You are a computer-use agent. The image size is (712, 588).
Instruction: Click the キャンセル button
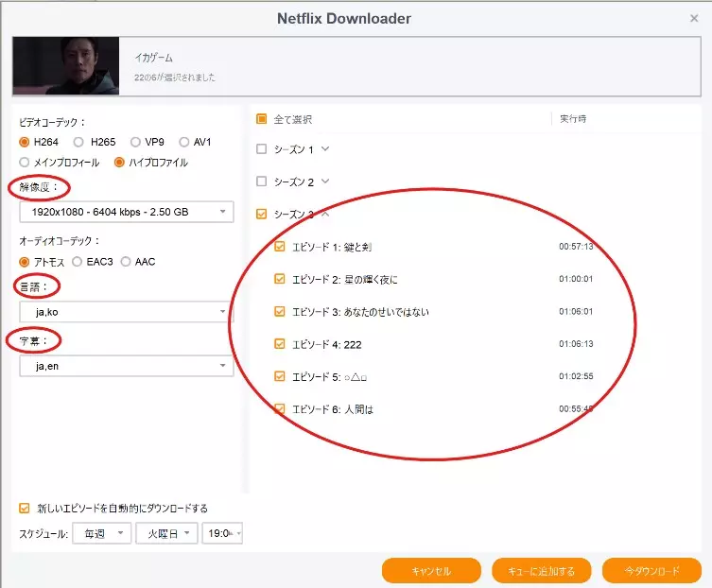[x=431, y=571]
